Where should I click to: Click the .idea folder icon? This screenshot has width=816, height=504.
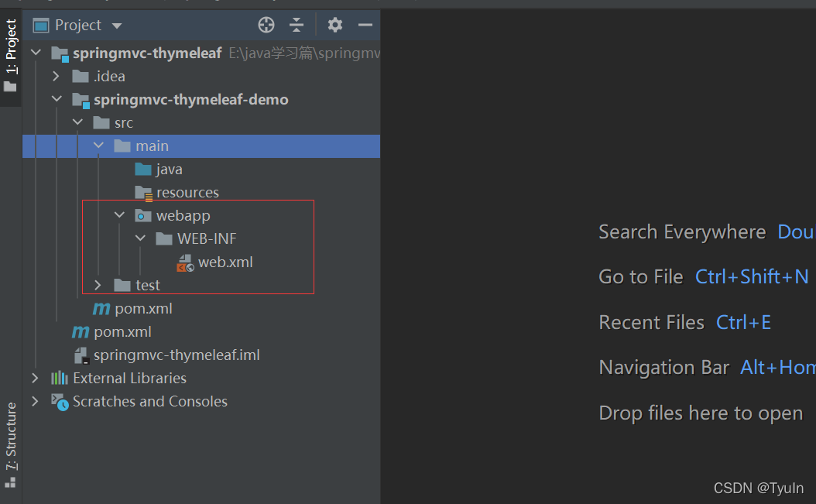[x=81, y=77]
